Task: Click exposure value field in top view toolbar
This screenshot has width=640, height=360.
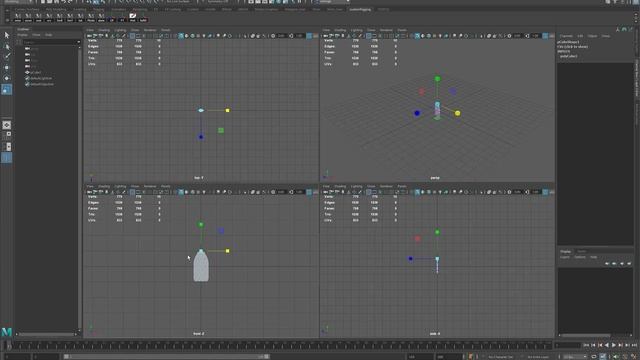Action: click(x=281, y=36)
